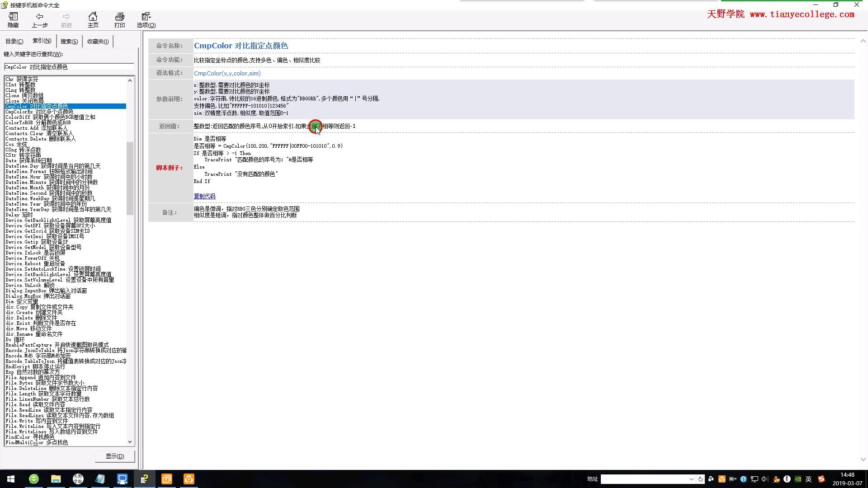Open the 主页 (Home) toolbar icon
The image size is (868, 488).
click(93, 20)
